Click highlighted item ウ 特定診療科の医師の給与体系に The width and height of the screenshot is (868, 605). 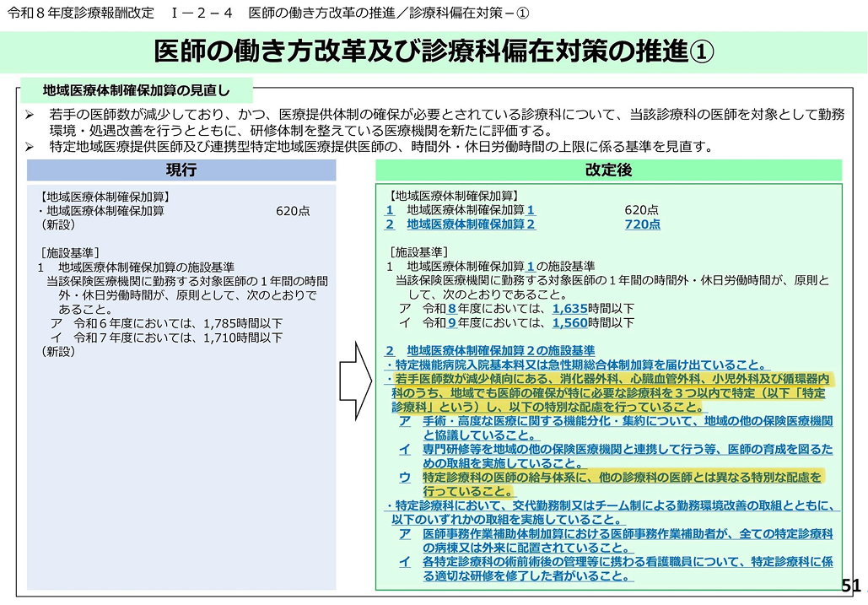tap(612, 484)
